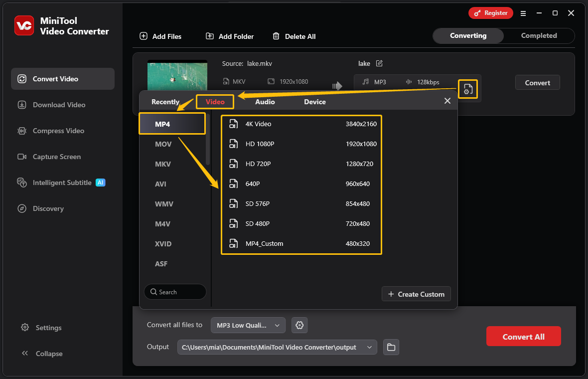Open the hamburger menu near Register
The image size is (588, 379).
click(x=523, y=13)
